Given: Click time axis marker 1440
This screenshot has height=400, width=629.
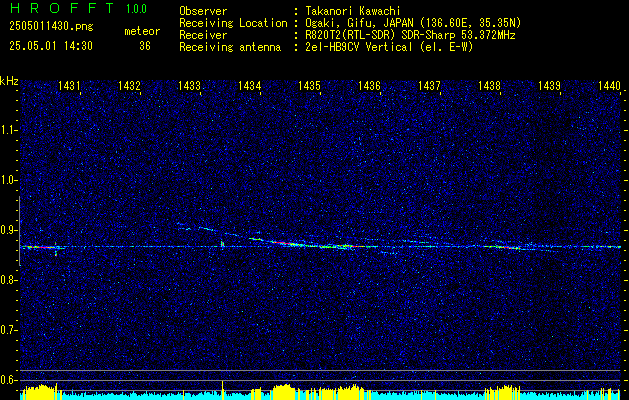Looking at the screenshot, I should coord(609,85).
